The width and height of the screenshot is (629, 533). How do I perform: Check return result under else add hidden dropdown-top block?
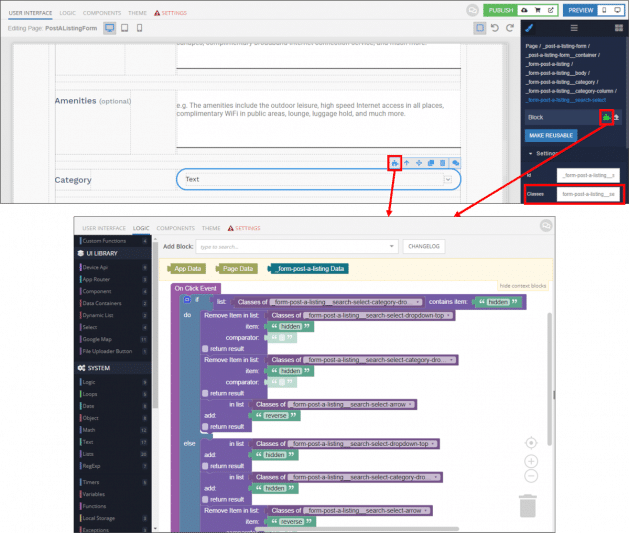tap(205, 466)
